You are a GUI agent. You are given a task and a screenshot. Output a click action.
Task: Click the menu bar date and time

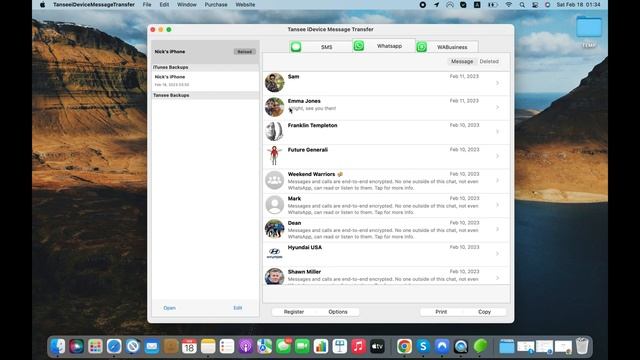point(578,4)
